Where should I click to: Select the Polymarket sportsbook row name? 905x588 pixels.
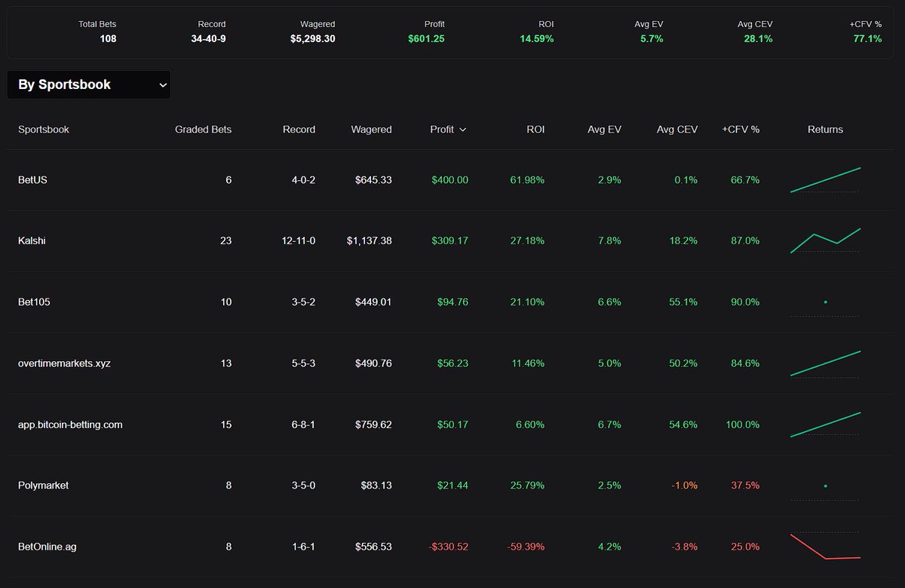(43, 485)
